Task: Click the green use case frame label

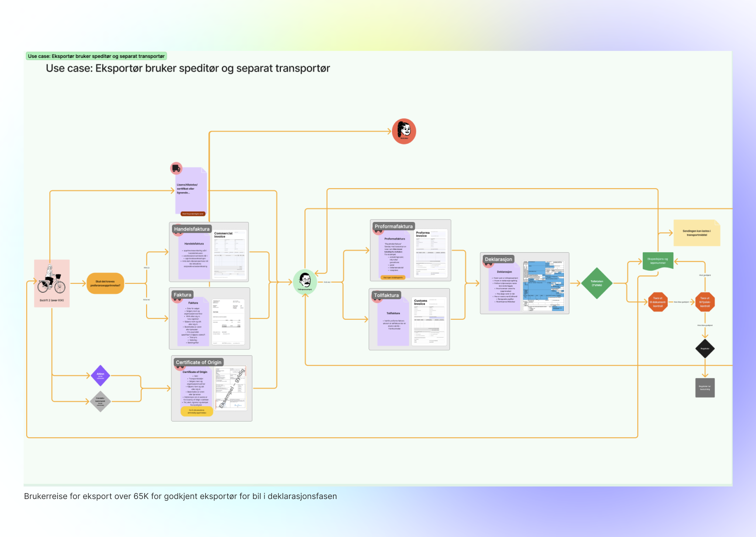Action: 96,56
